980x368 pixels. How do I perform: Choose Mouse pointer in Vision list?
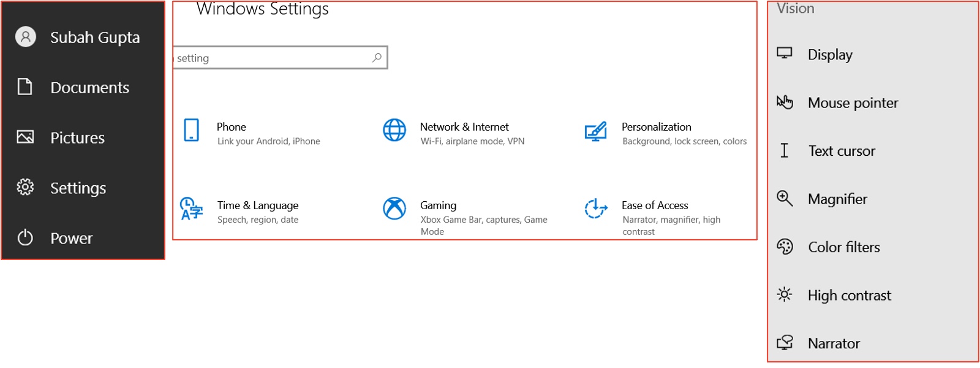873,102
